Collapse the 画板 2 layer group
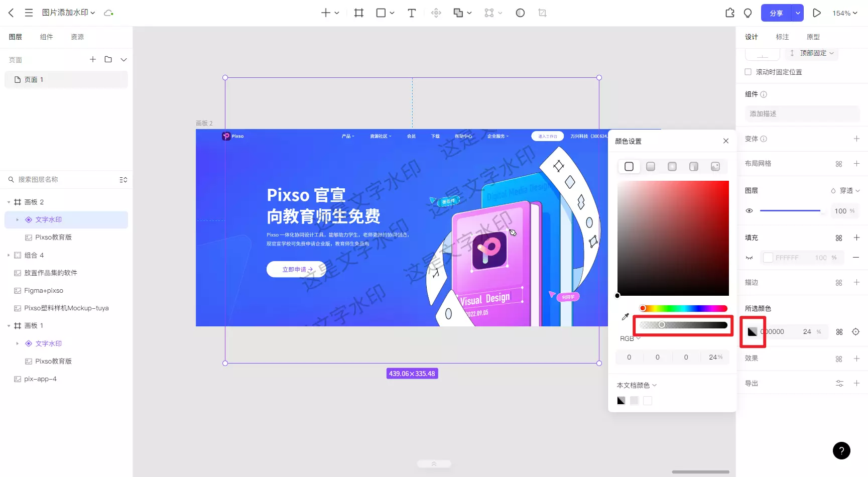Screen dimensions: 868x477 [9, 202]
